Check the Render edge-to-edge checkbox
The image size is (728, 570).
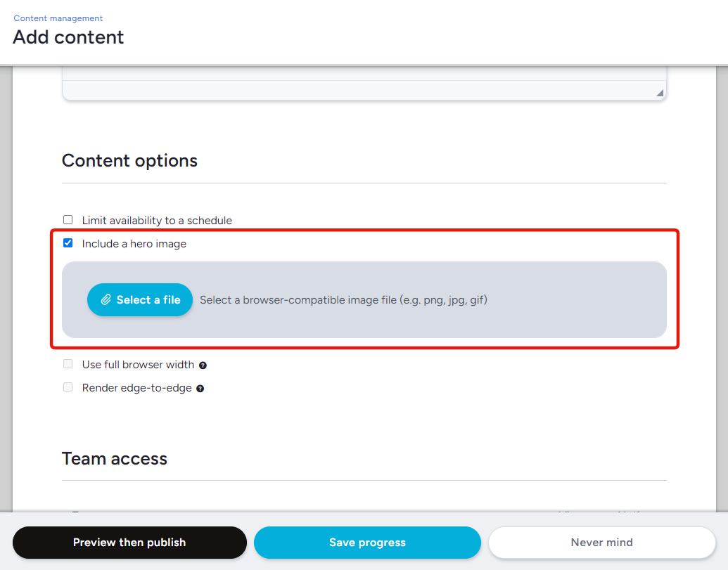(x=68, y=387)
